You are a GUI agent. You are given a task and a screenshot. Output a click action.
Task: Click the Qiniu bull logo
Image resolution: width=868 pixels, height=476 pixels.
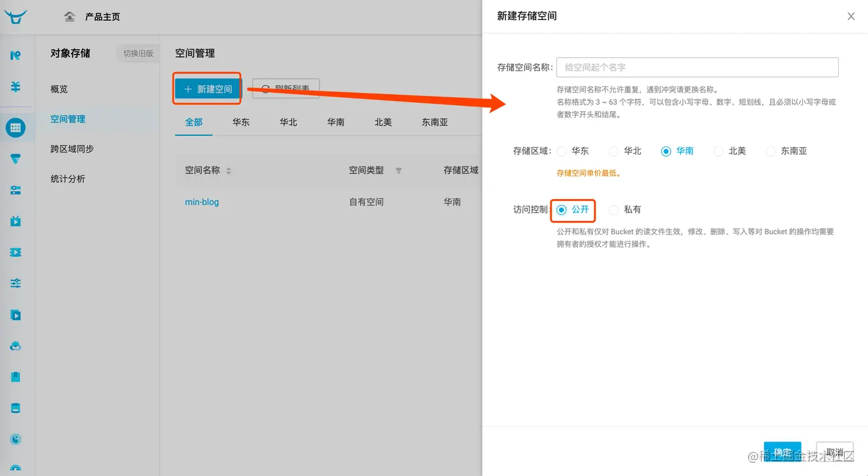pyautogui.click(x=15, y=17)
